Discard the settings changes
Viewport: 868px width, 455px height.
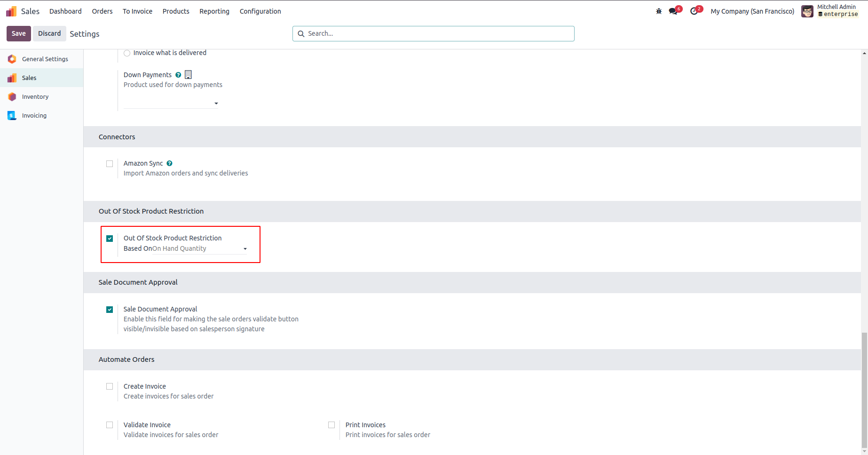tap(49, 33)
